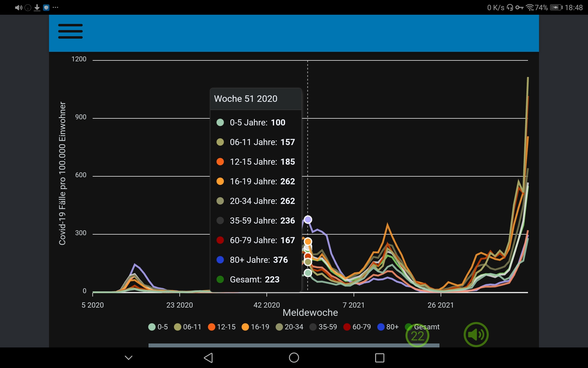
Task: Click the purple 80+ data point marker
Action: coord(308,220)
